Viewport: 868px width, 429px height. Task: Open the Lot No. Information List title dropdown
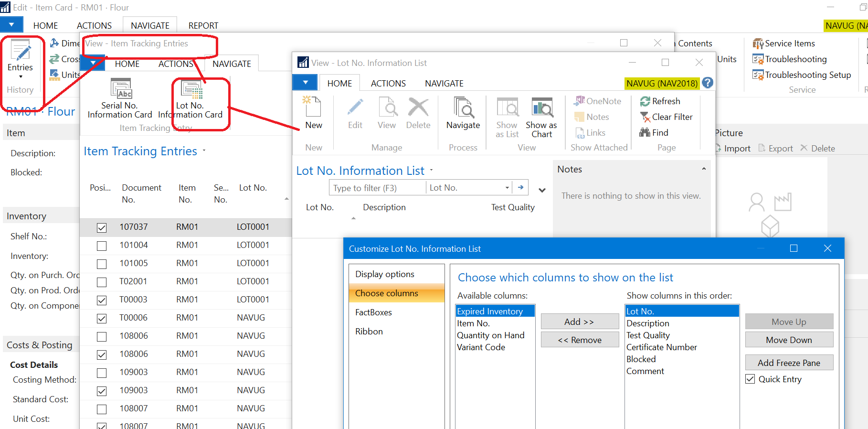click(x=432, y=170)
